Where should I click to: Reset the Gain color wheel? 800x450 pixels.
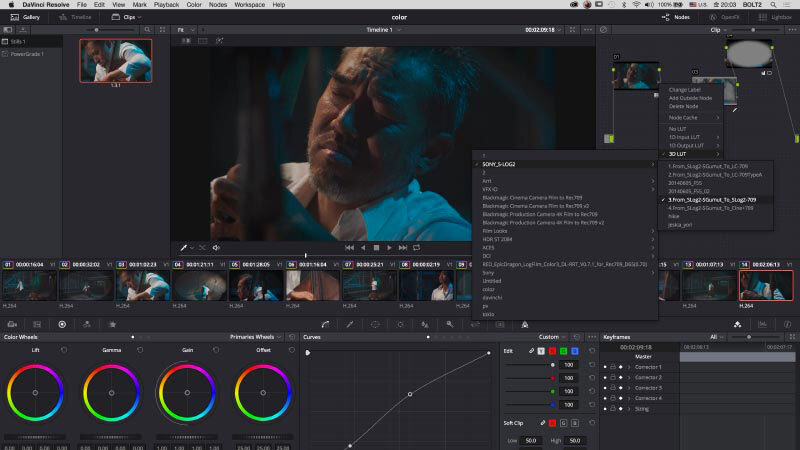[x=216, y=350]
